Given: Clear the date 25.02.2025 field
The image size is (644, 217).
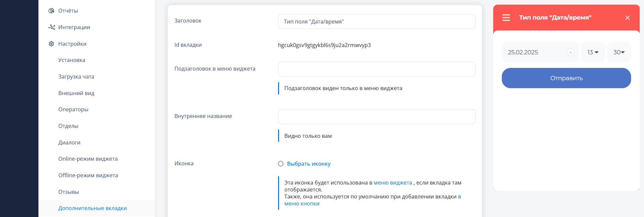Looking at the screenshot, I should point(570,52).
